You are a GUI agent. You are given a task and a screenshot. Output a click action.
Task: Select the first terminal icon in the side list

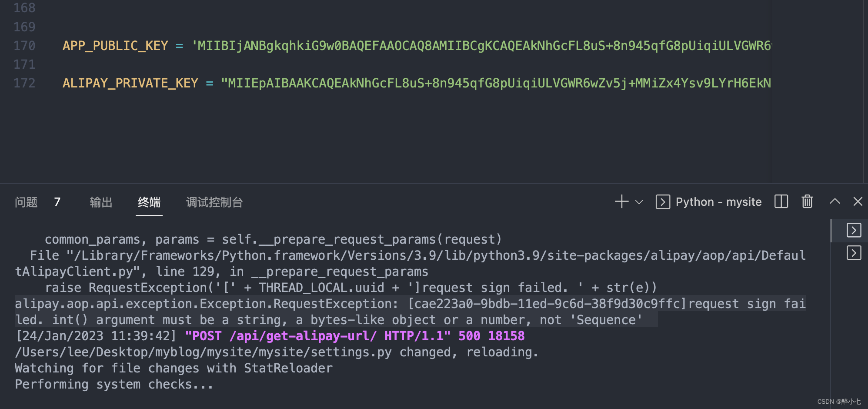[x=854, y=230]
